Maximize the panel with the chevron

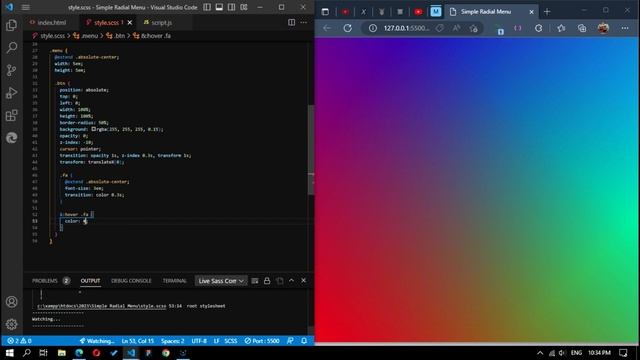(291, 281)
